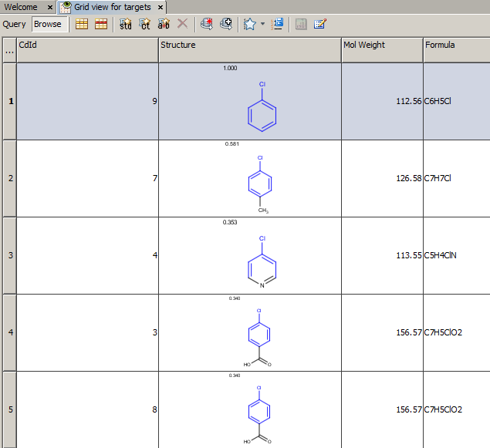490x448 pixels.
Task: Click the 'a·b' toolbar icon
Action: [164, 24]
